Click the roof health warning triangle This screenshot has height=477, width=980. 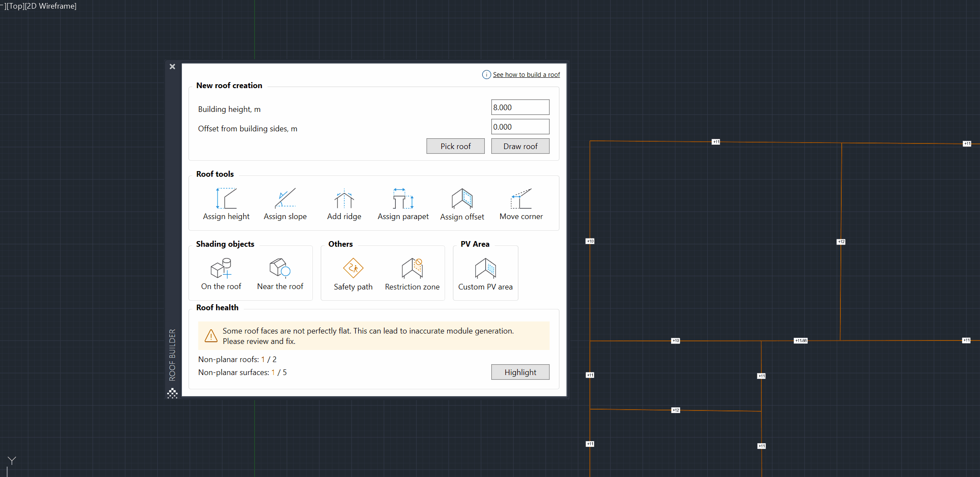pyautogui.click(x=210, y=336)
